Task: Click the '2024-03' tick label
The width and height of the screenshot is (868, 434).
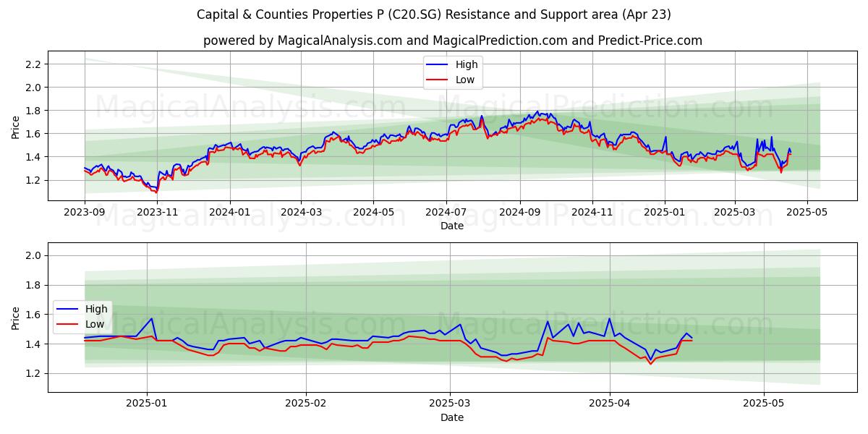Action: pyautogui.click(x=302, y=212)
